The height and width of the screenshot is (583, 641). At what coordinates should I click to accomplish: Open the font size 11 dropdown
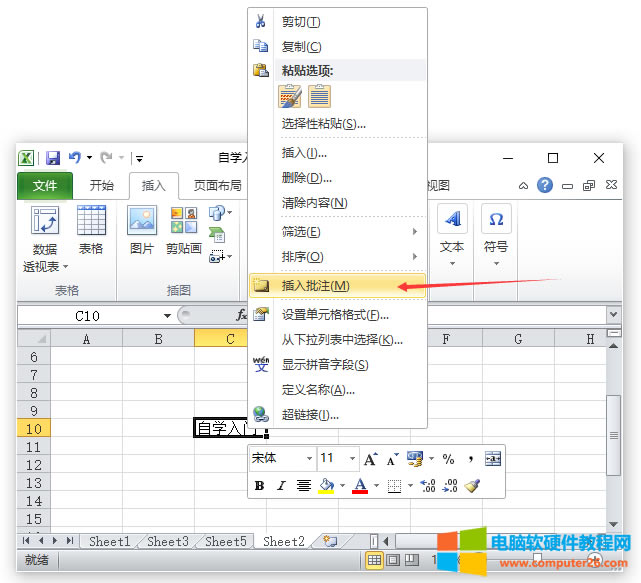click(352, 459)
